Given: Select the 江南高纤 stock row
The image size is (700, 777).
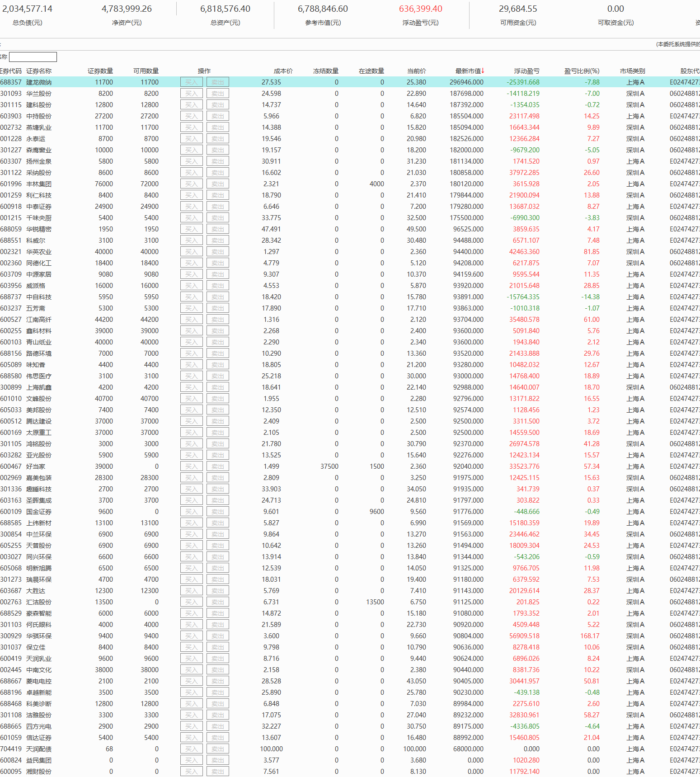Looking at the screenshot, I should [39, 320].
